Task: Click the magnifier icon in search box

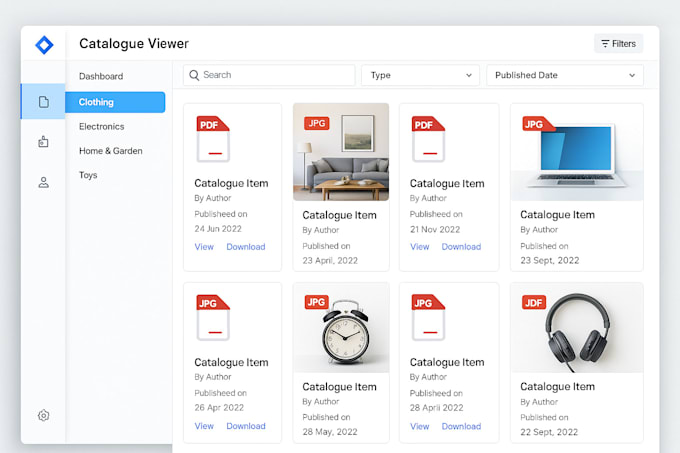Action: (x=194, y=75)
